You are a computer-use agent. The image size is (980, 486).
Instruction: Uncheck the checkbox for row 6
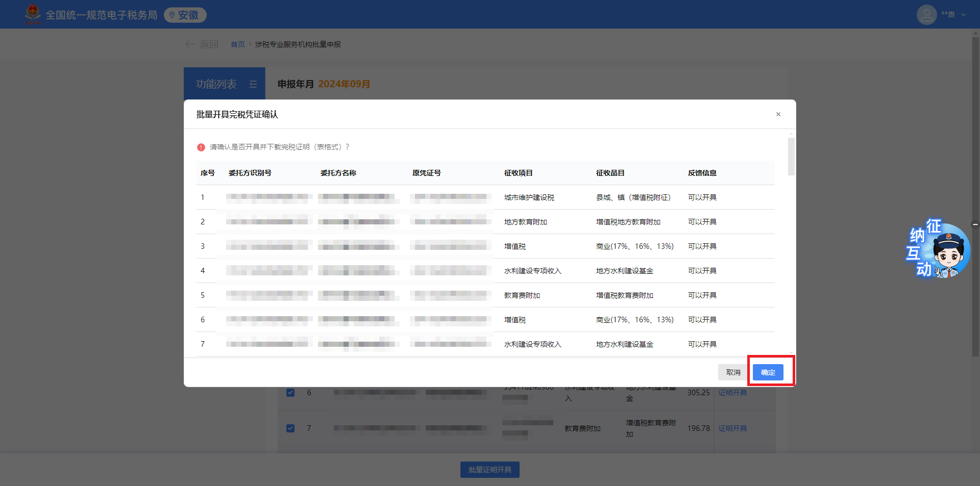pyautogui.click(x=290, y=393)
